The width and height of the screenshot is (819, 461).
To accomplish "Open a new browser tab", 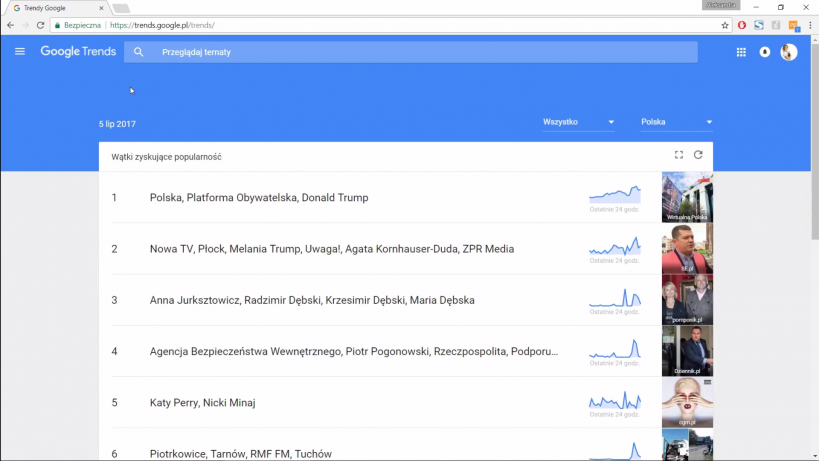I will [121, 8].
